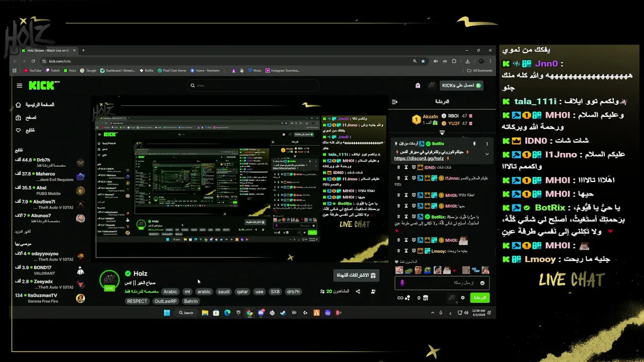Screen dimensions: 644x362
Task: Click the qatar stream tag
Action: pos(243,292)
